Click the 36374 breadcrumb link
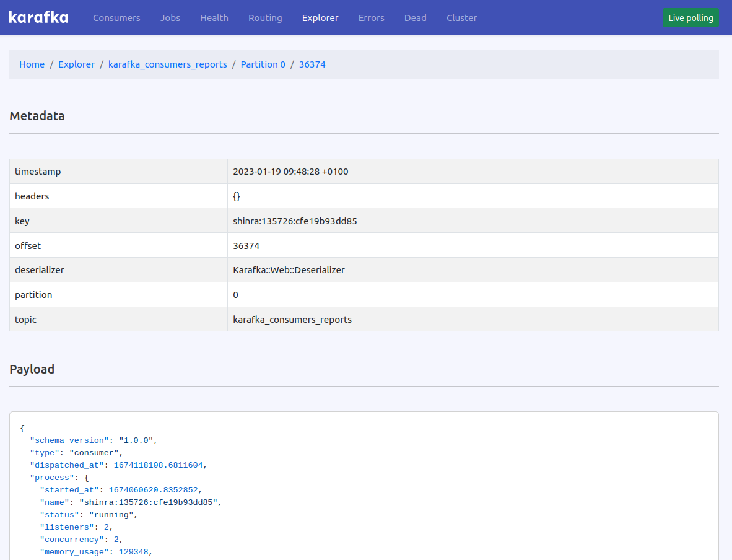 (x=312, y=64)
